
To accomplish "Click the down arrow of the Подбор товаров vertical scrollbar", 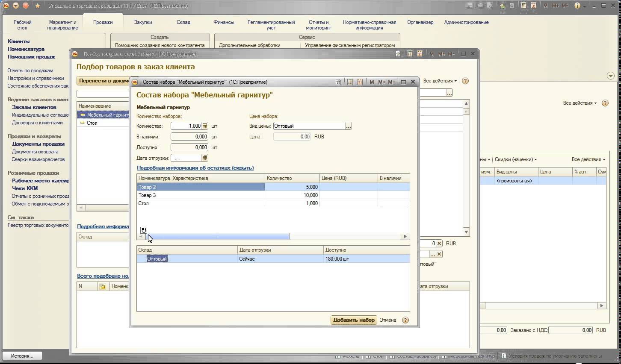I will [x=466, y=232].
